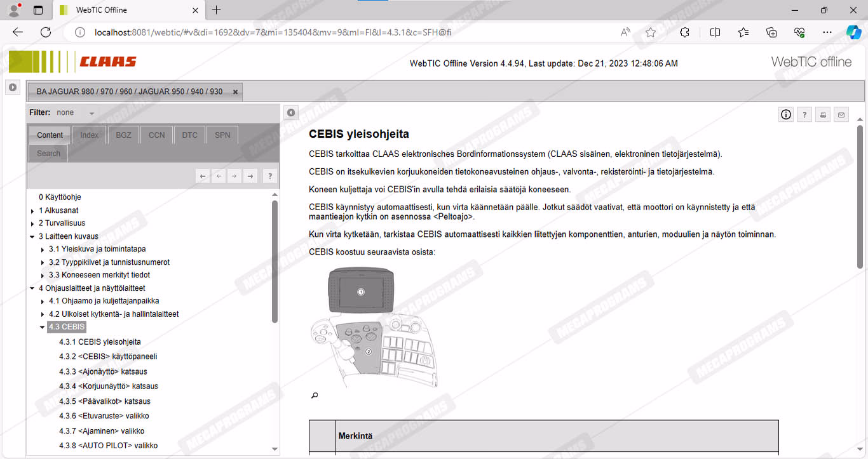Open the browser Extensions menu
Viewport: 868px width, 459px height.
click(684, 32)
